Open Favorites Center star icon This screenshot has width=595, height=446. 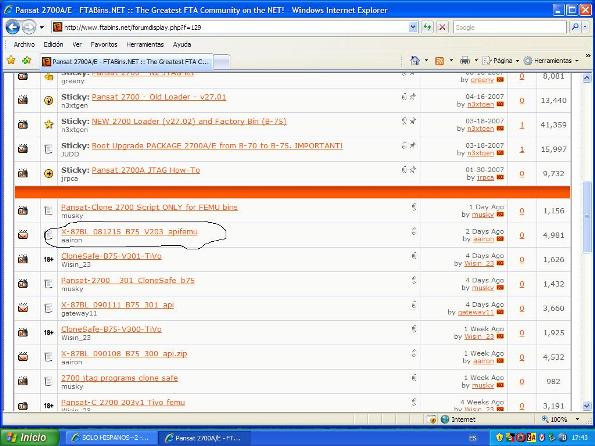(x=11, y=60)
